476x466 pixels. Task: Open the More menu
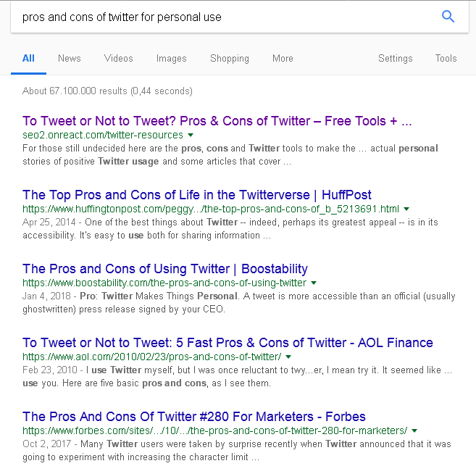283,58
